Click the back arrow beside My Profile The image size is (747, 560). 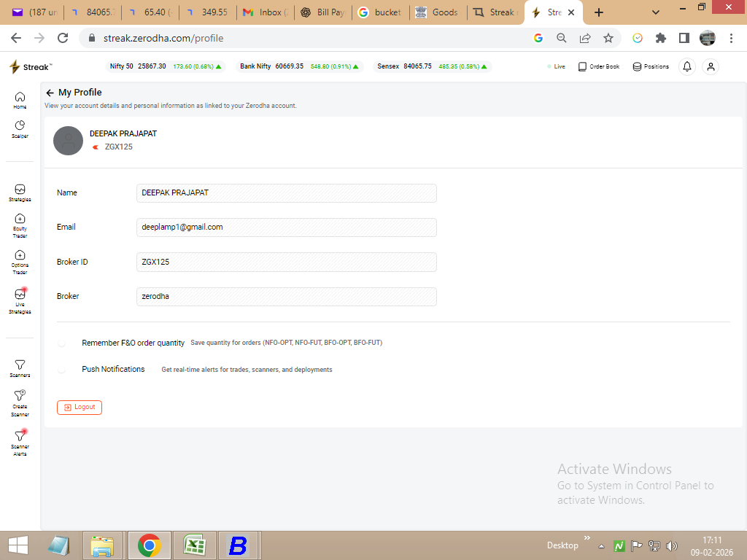coord(50,93)
